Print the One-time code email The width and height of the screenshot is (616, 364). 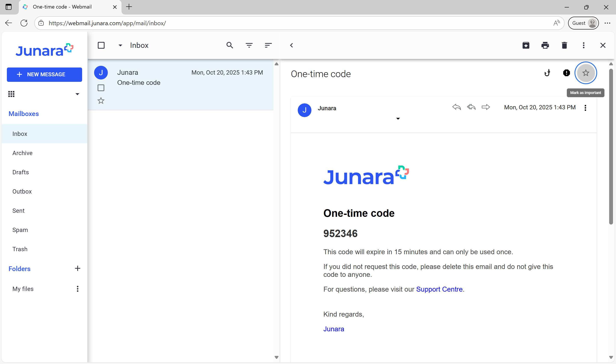click(x=545, y=45)
